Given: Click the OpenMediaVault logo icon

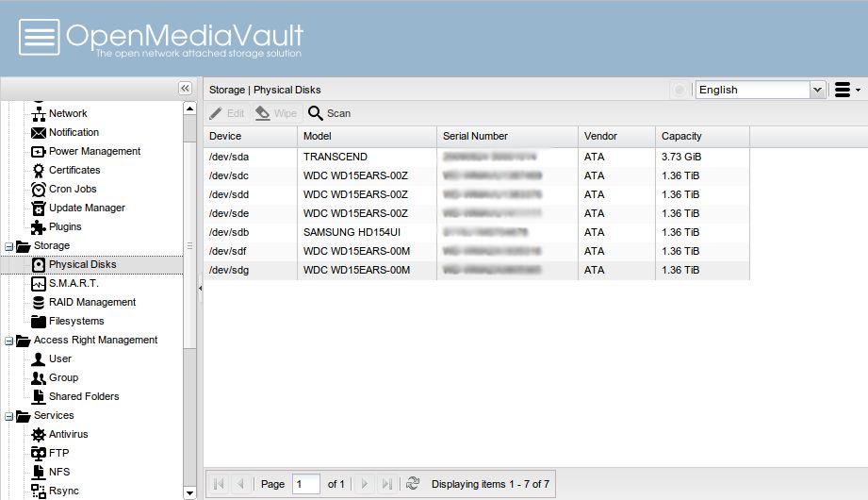Looking at the screenshot, I should [x=40, y=37].
